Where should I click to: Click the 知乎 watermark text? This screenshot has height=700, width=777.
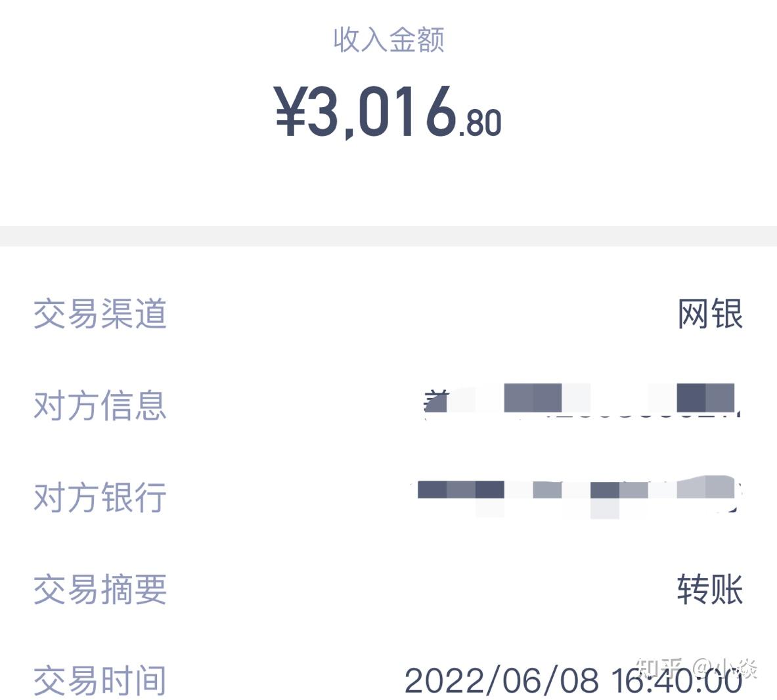[661, 668]
